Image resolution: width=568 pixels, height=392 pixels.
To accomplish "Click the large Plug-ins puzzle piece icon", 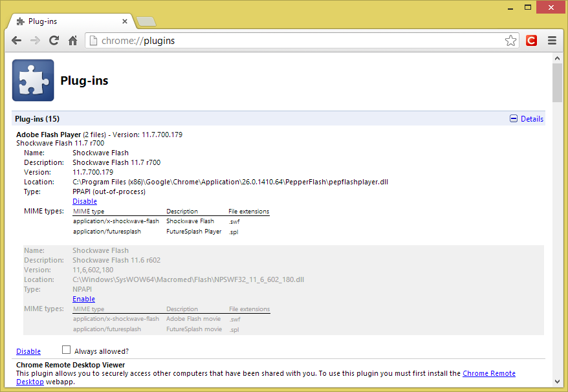I will 33,80.
